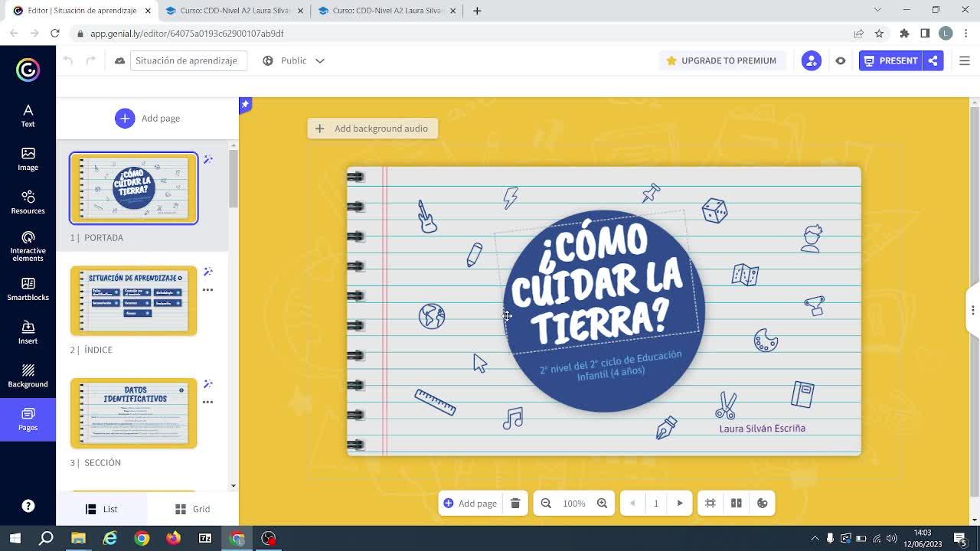The width and height of the screenshot is (980, 551).
Task: Select the Pages tab in sidebar
Action: (28, 419)
